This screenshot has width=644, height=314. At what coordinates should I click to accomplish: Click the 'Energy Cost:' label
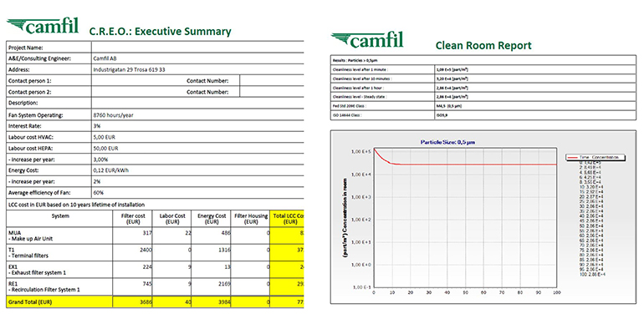[x=23, y=170]
